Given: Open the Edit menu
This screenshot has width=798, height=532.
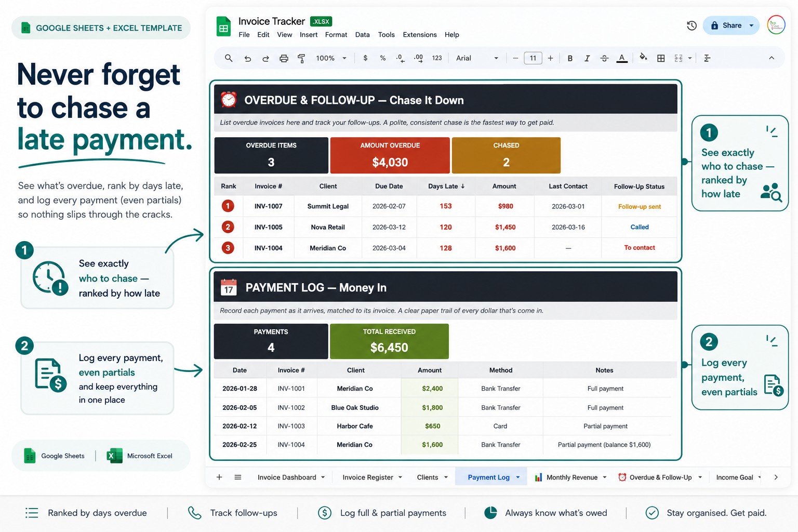Looking at the screenshot, I should (263, 35).
